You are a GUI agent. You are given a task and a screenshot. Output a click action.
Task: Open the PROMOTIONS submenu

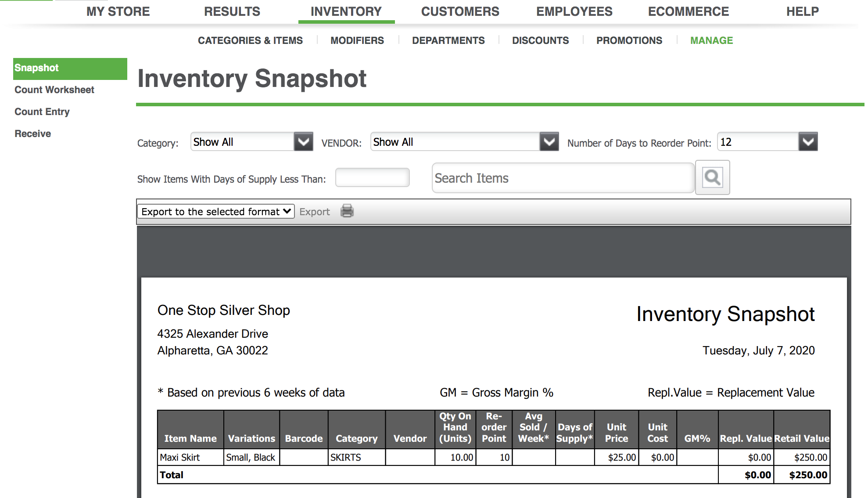coord(629,40)
